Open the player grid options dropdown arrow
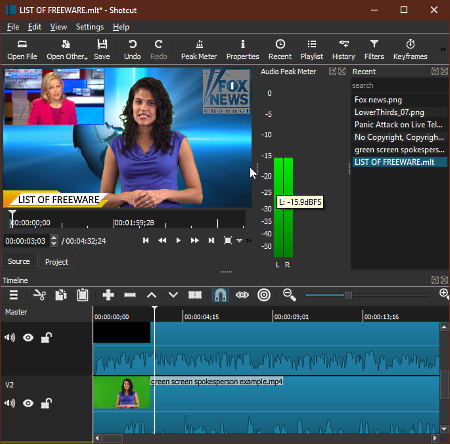The width and height of the screenshot is (450, 444). (239, 240)
